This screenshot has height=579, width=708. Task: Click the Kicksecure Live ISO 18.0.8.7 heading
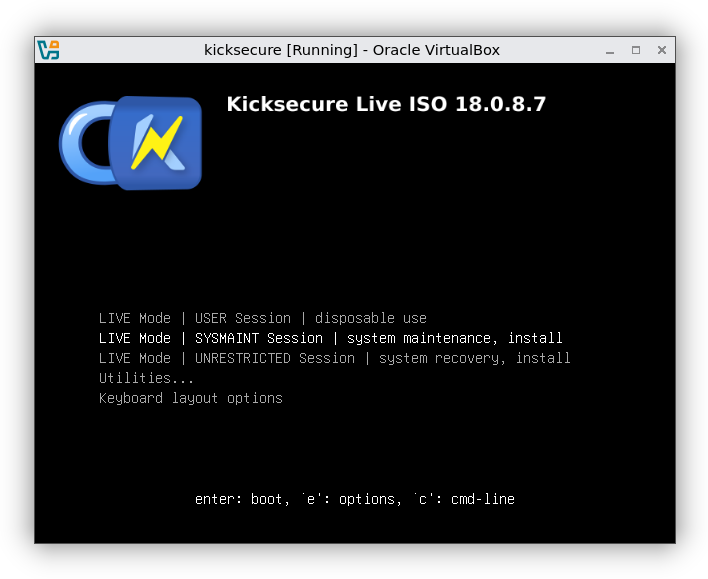[386, 104]
